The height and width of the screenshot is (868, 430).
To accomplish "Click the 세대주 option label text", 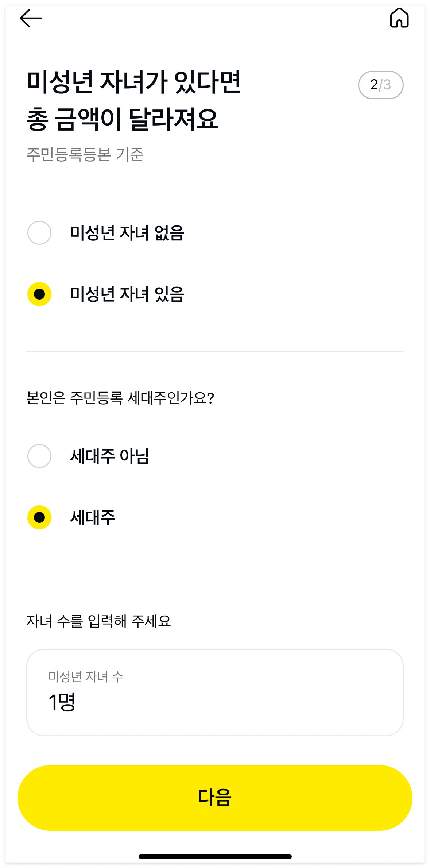I will click(x=93, y=517).
